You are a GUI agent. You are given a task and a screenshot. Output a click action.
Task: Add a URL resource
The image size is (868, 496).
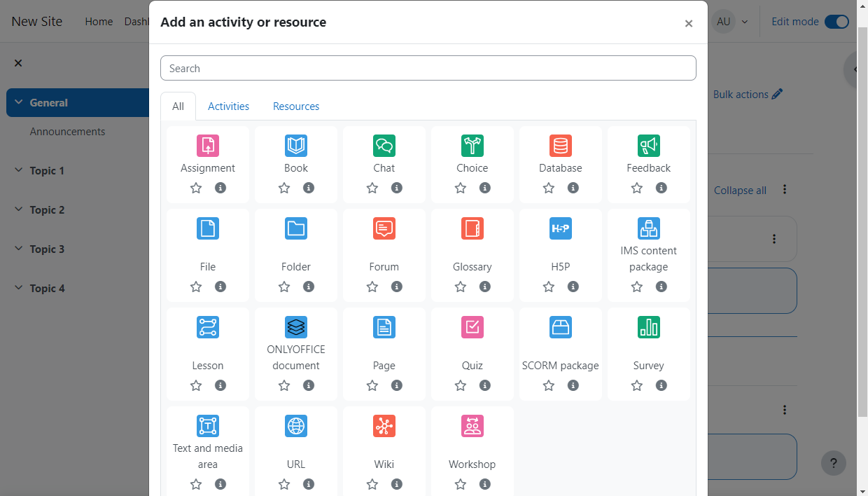click(296, 426)
